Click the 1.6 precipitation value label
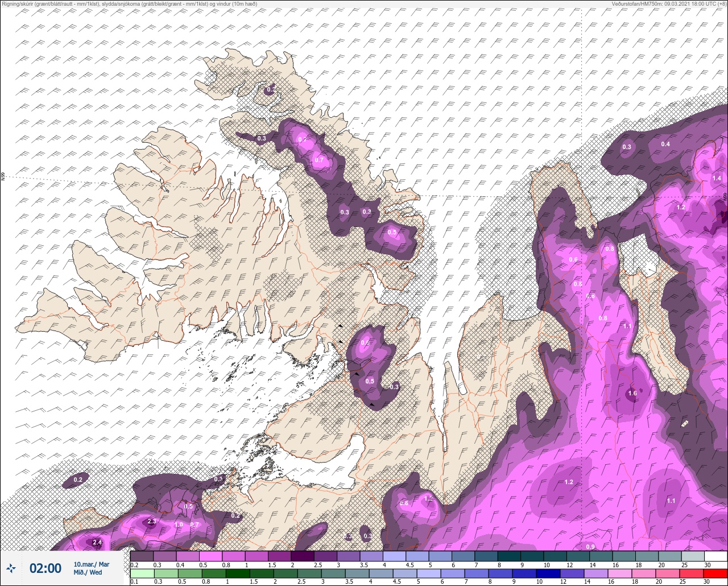Image resolution: width=728 pixels, height=586 pixels. 632,393
